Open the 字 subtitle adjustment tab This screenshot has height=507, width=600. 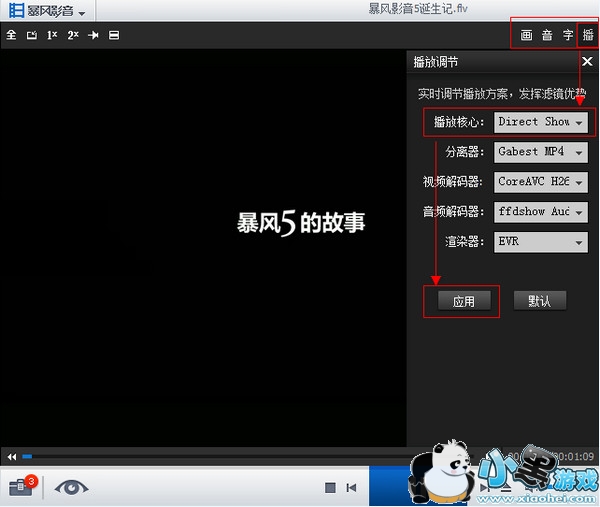click(568, 35)
